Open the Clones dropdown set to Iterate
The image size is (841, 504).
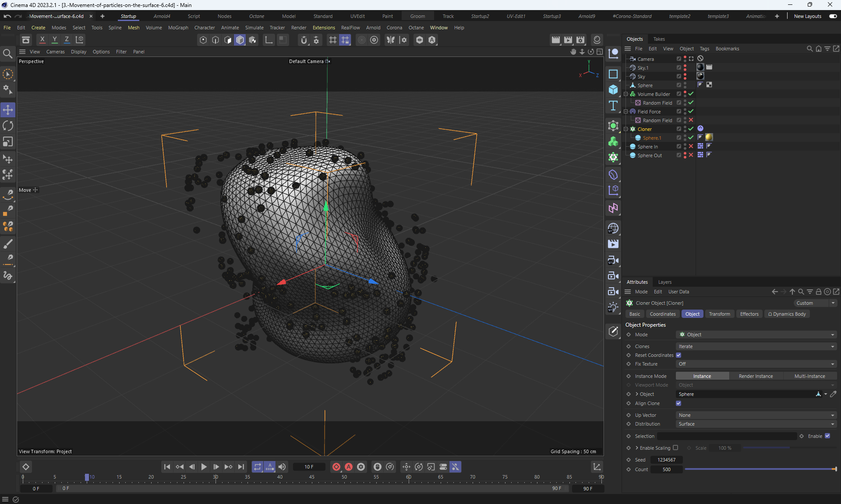[x=756, y=346]
